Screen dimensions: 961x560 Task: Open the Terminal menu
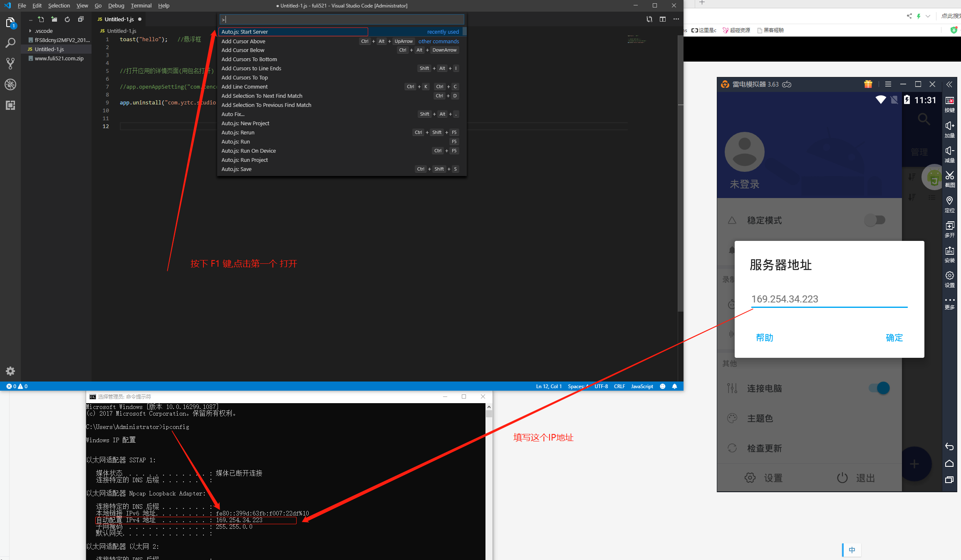pyautogui.click(x=141, y=5)
